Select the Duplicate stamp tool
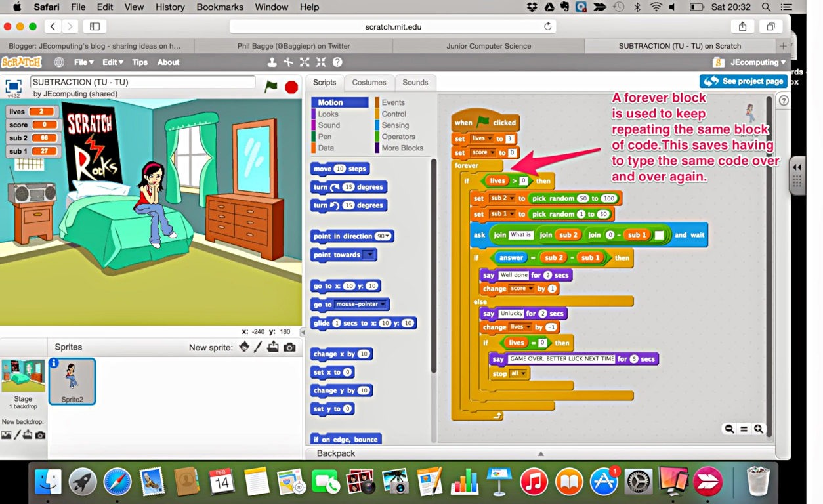 coord(272,62)
